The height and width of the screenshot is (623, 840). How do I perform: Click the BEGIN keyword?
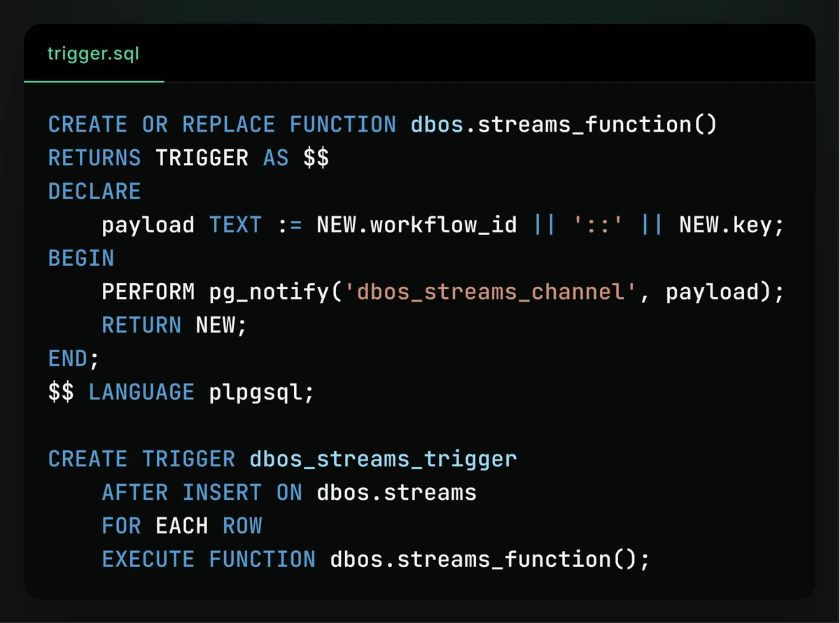click(81, 258)
